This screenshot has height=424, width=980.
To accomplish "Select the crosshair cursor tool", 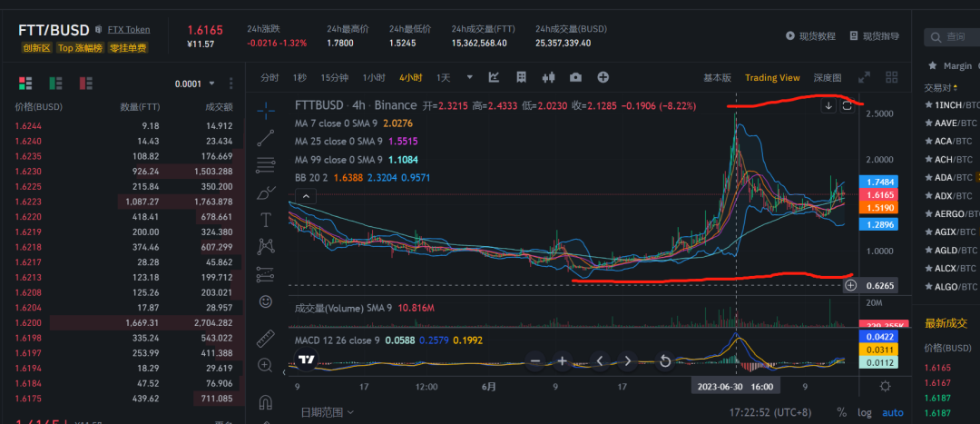I will (x=266, y=111).
